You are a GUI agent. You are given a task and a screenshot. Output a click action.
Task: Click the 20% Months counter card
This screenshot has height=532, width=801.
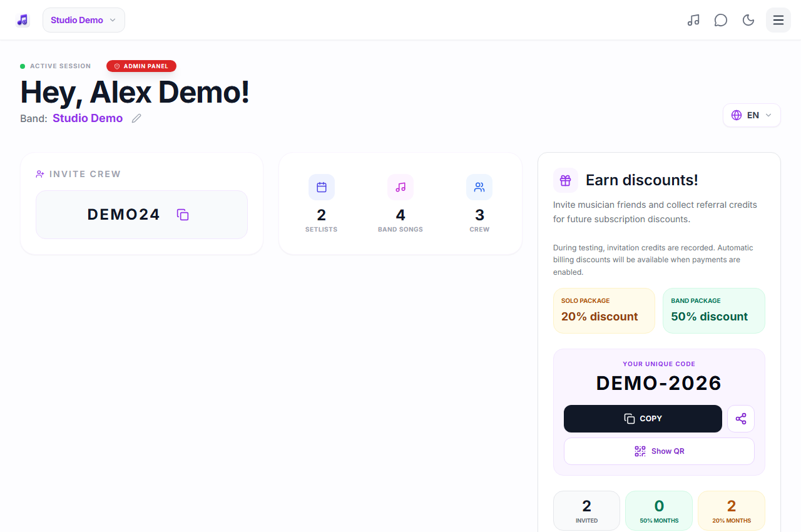732,511
